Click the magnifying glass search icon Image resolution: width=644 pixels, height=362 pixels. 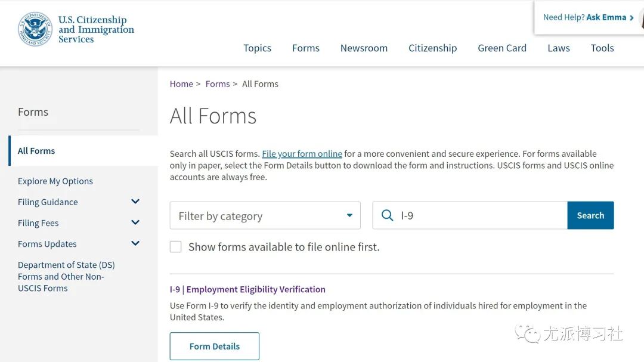[387, 215]
